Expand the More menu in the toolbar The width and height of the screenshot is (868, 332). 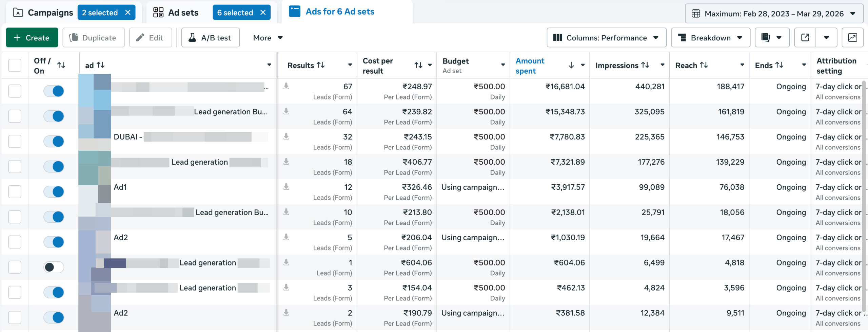point(268,37)
